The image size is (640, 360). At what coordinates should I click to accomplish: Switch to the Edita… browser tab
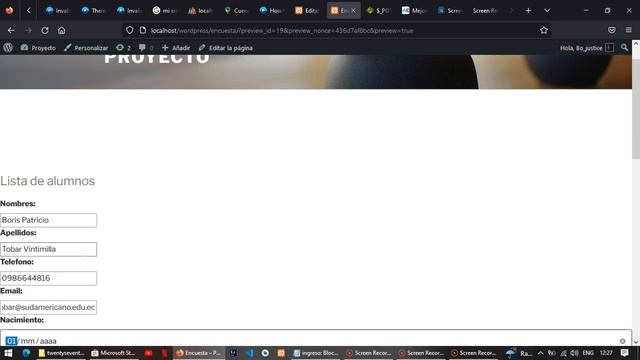click(307, 11)
